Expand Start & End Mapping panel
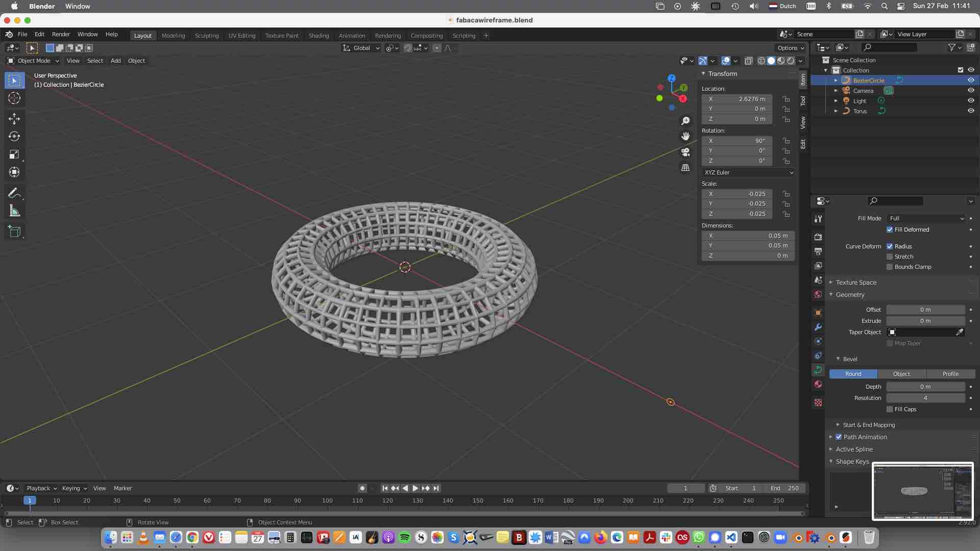This screenshot has height=551, width=980. click(x=869, y=425)
